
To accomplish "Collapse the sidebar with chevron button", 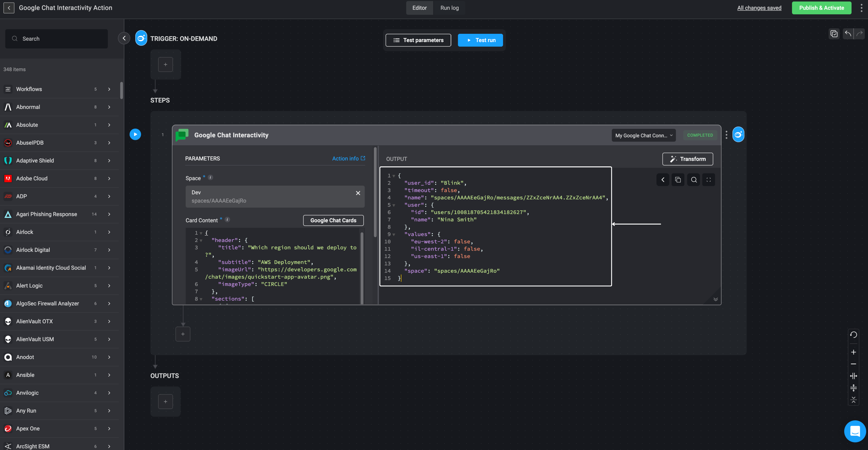I will click(124, 38).
